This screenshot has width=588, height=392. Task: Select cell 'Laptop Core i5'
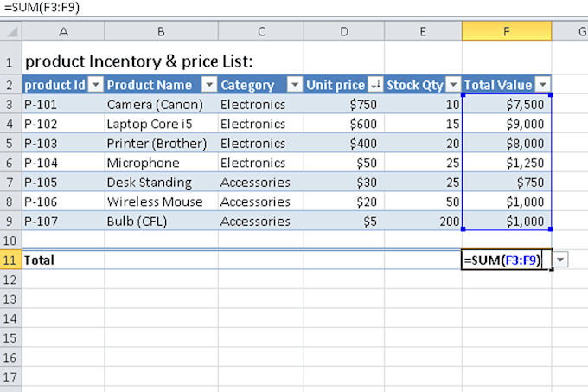161,124
